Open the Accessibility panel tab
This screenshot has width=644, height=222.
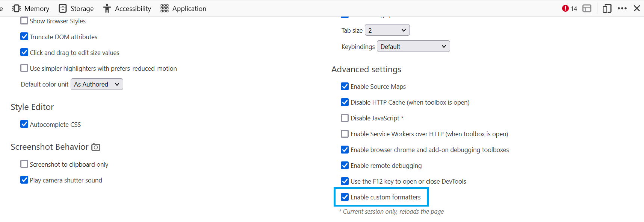(x=127, y=8)
